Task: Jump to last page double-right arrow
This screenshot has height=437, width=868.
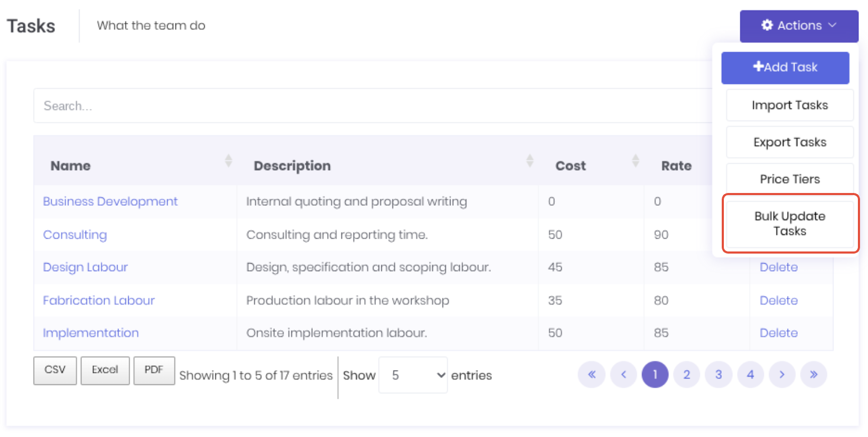Action: tap(814, 375)
